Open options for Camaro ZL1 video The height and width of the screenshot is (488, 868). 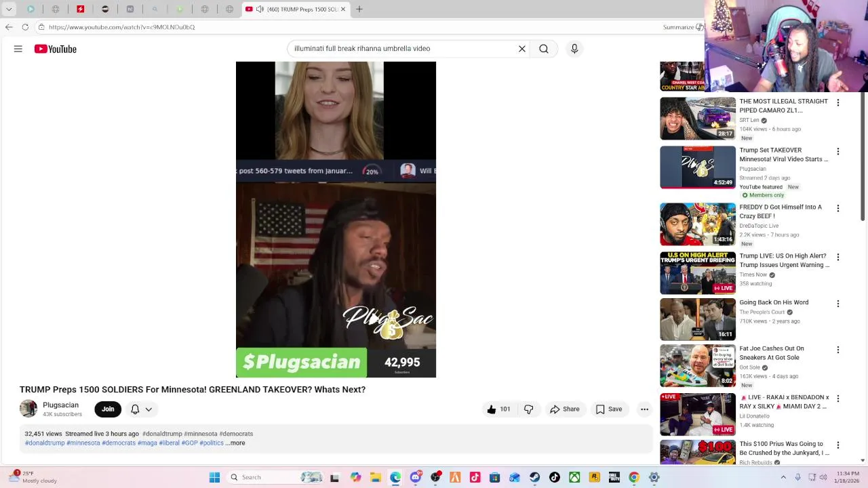pos(838,102)
